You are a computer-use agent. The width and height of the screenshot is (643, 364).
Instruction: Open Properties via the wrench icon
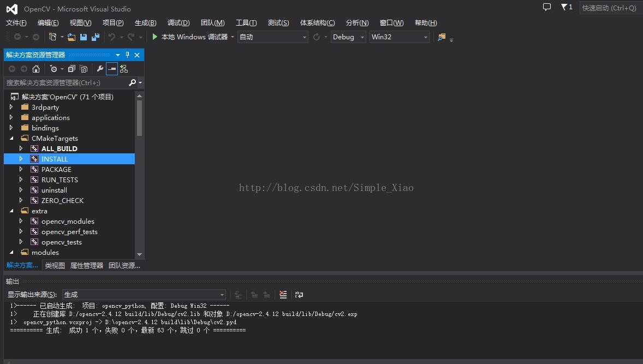pos(100,69)
